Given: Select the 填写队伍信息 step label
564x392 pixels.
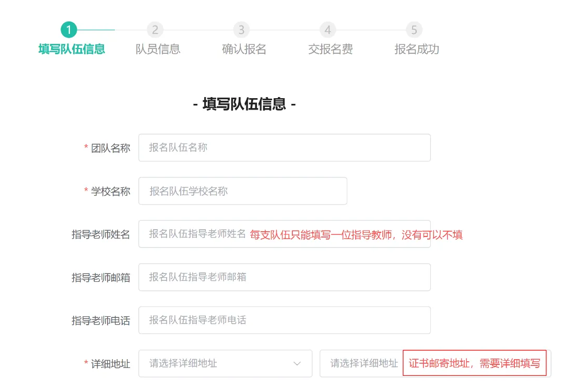Looking at the screenshot, I should 72,49.
